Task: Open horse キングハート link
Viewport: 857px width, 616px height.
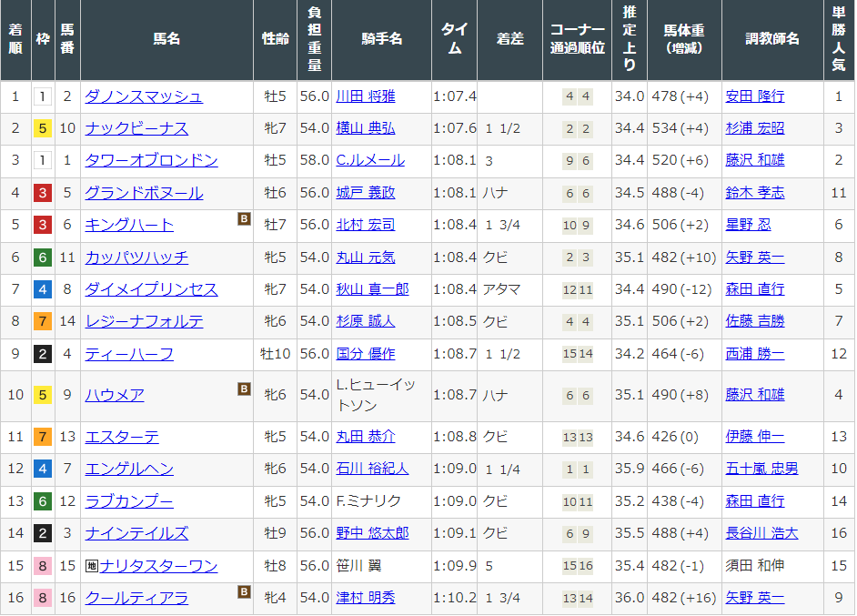Action: pos(129,225)
